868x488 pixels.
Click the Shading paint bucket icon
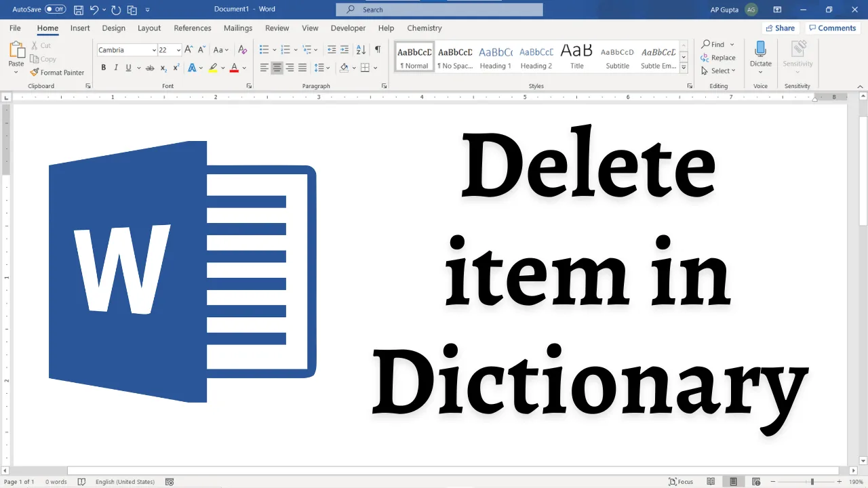click(344, 67)
